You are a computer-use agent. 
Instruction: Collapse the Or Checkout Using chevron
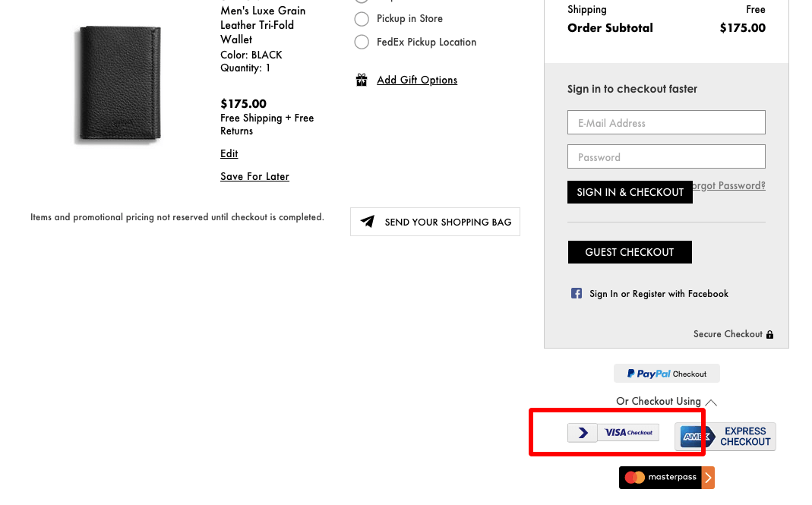711,402
